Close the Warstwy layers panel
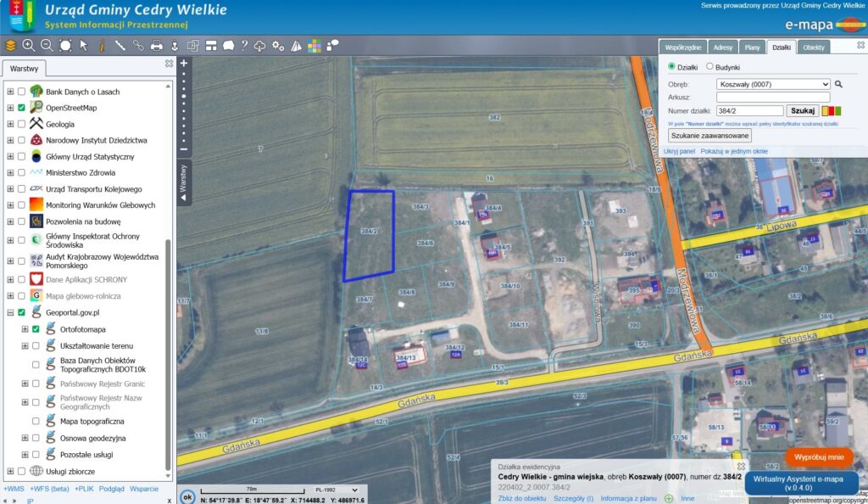 coord(169,64)
